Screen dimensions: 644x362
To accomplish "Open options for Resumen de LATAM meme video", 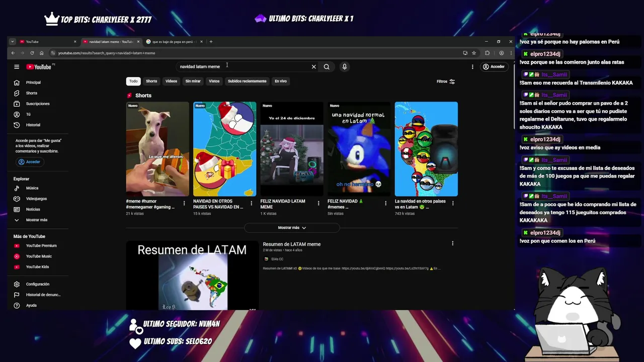I will click(452, 243).
